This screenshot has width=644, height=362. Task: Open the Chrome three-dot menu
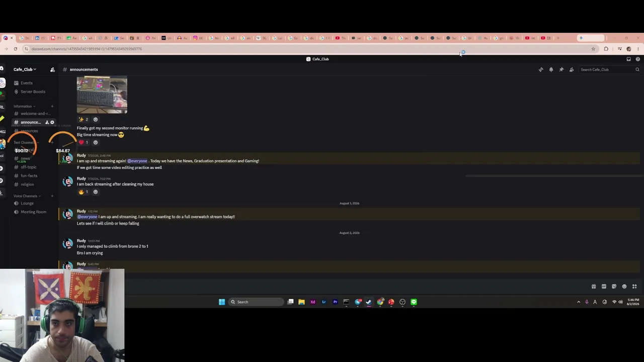tap(638, 49)
